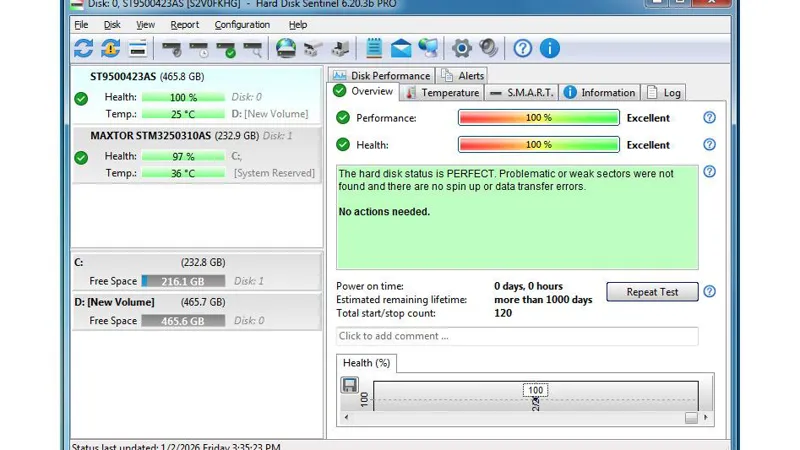Switch to the S.M.A.R.T. tab
This screenshot has height=450, width=800.
[x=521, y=93]
